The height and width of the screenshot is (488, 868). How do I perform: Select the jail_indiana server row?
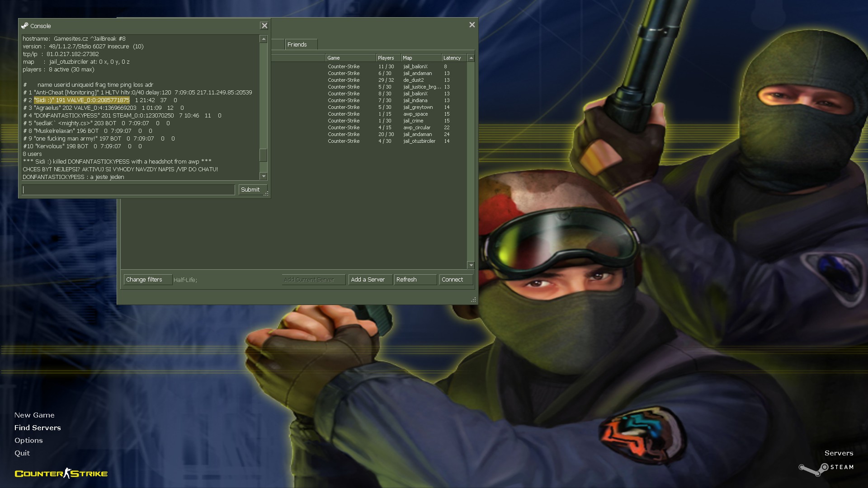point(368,100)
